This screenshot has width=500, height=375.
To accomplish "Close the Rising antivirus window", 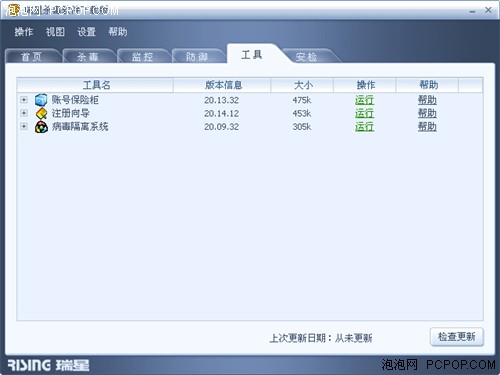I will 488,10.
